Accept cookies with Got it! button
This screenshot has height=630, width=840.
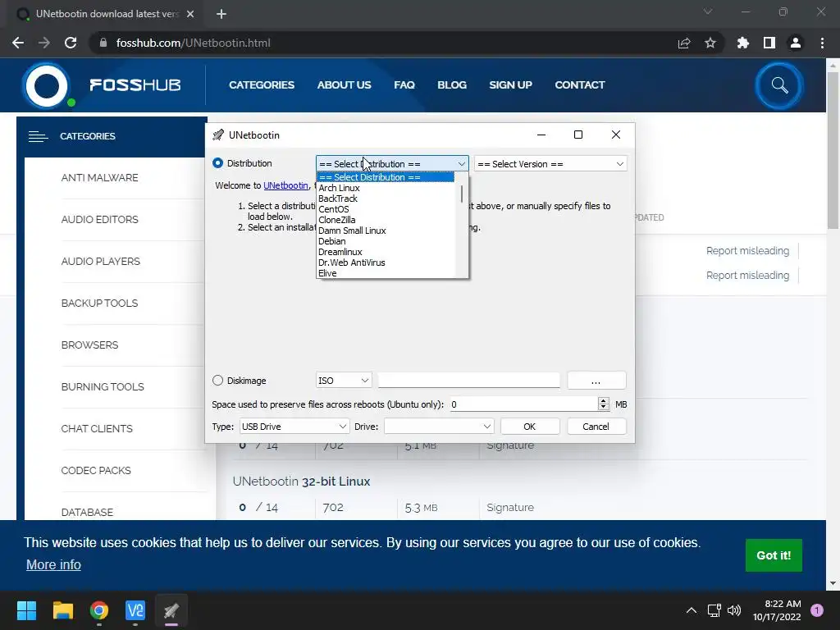tap(774, 555)
